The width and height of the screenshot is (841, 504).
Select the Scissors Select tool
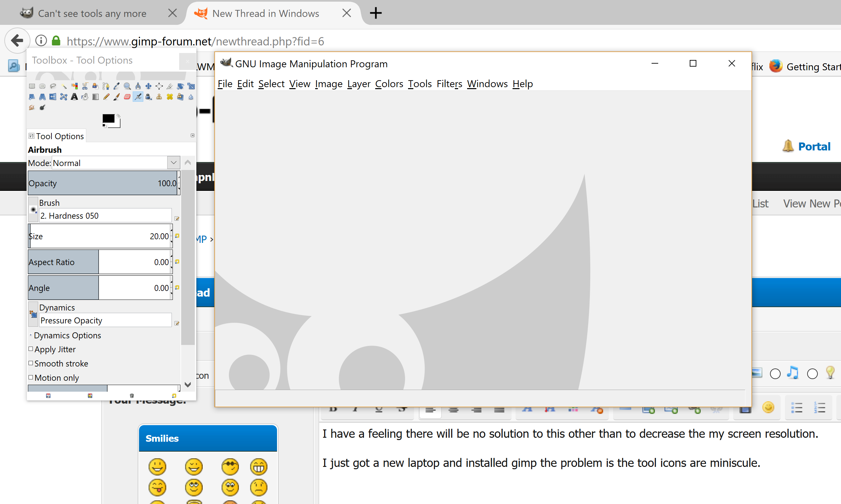click(85, 86)
